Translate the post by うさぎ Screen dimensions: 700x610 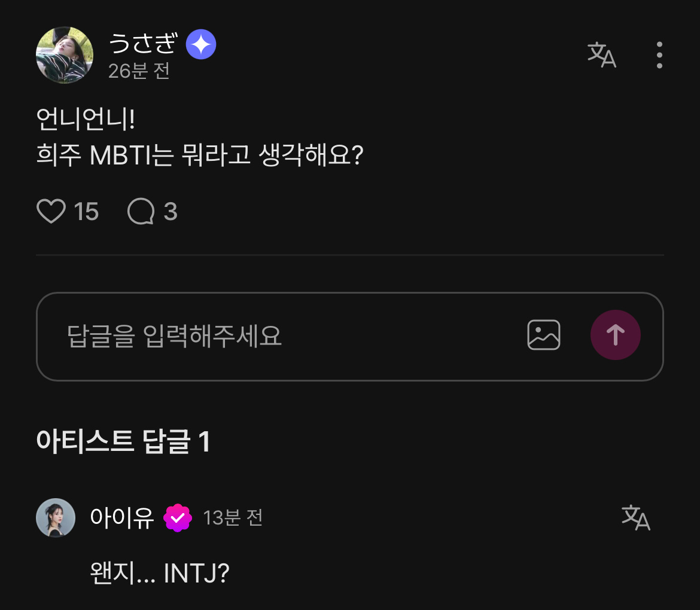click(x=601, y=55)
